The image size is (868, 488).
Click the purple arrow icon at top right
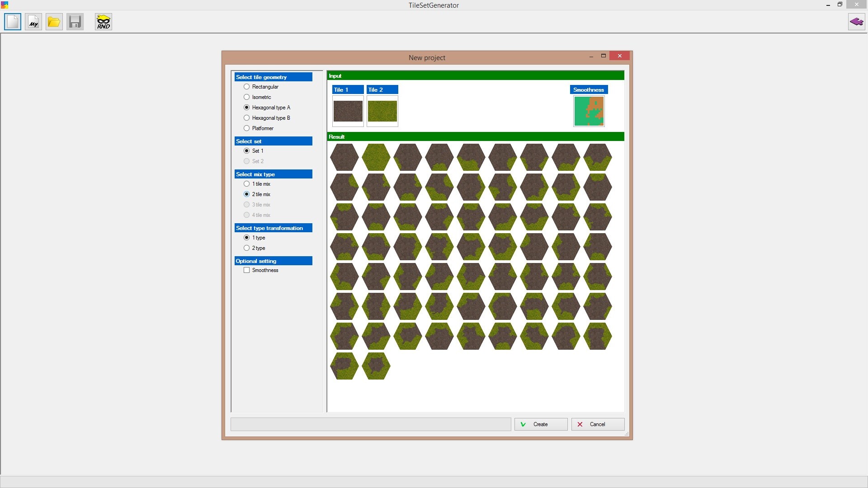(x=856, y=22)
